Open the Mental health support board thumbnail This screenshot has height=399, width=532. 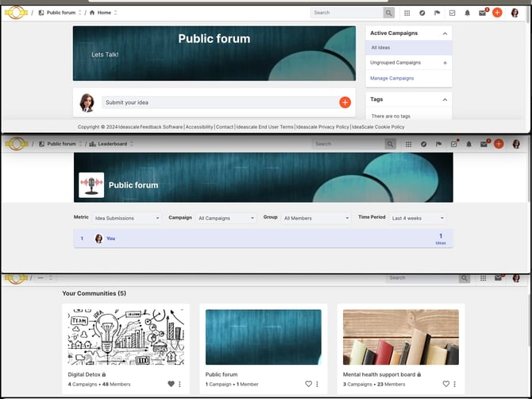point(401,337)
